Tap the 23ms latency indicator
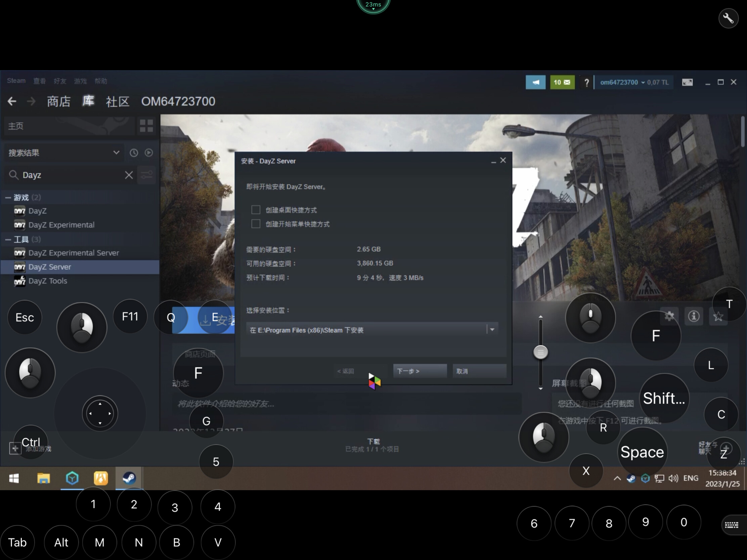The width and height of the screenshot is (747, 560). coord(373,5)
